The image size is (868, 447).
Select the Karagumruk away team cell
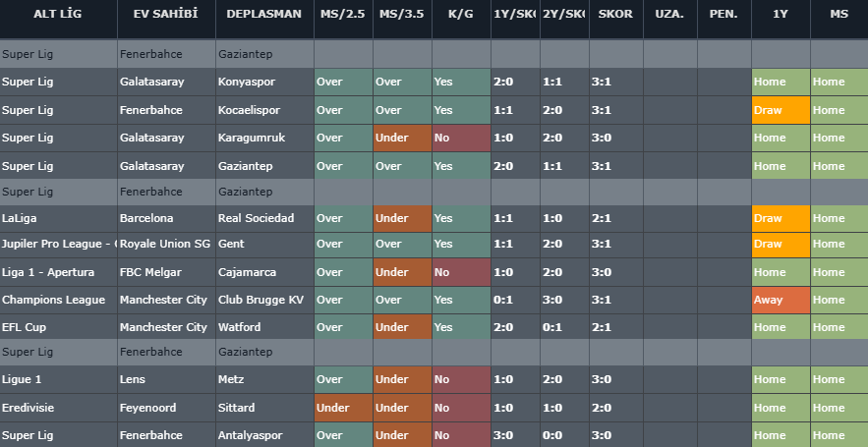point(264,138)
